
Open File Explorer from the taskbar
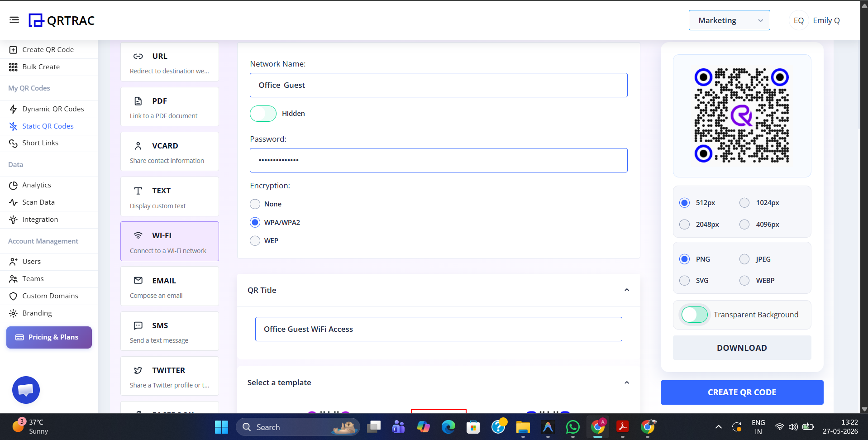pos(523,427)
